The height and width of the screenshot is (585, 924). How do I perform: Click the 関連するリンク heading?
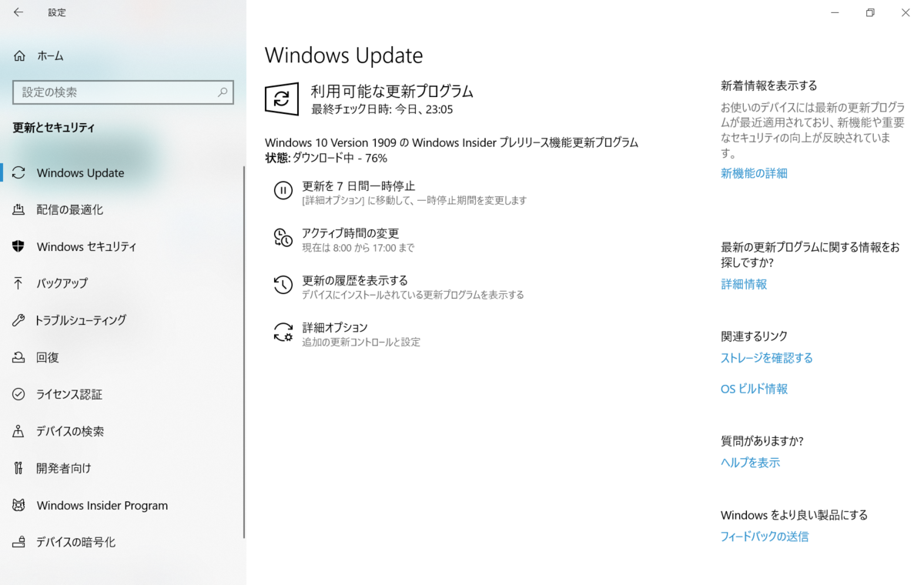(754, 336)
